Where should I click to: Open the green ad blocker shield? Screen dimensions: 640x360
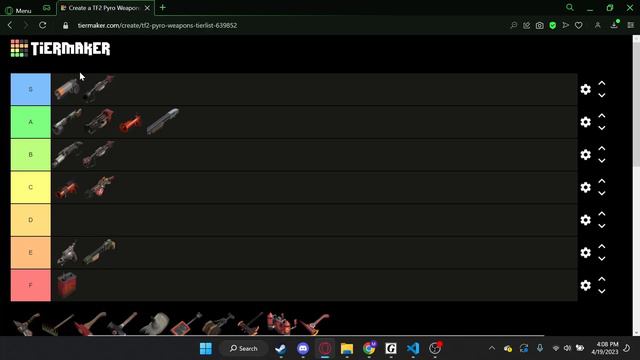[x=553, y=25]
